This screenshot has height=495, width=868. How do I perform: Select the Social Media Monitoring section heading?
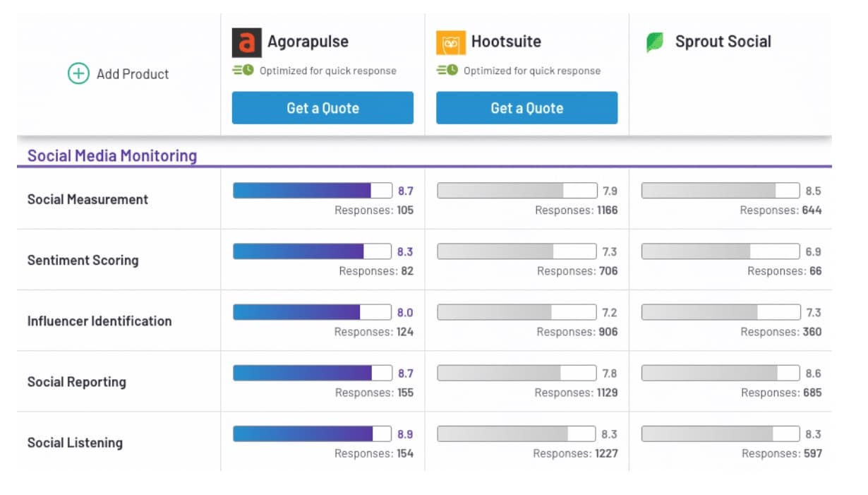[x=112, y=155]
